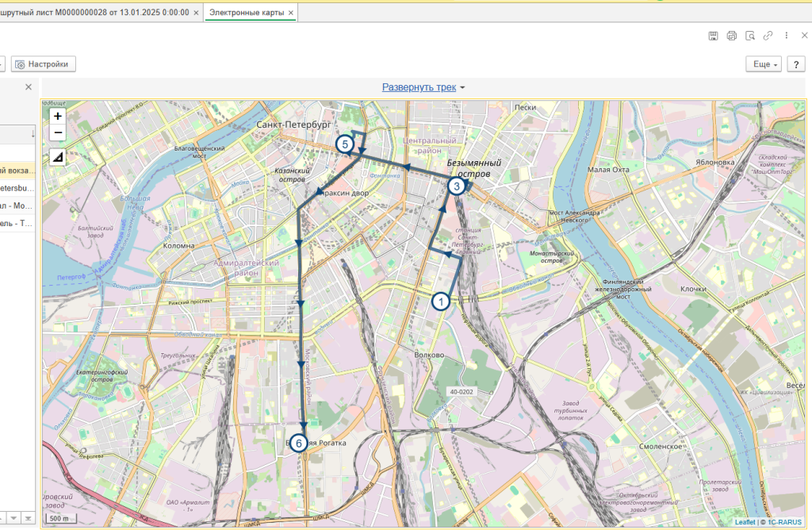This screenshot has width=812, height=530.
Task: Select the highlighted вокзал row in list
Action: pos(17,170)
